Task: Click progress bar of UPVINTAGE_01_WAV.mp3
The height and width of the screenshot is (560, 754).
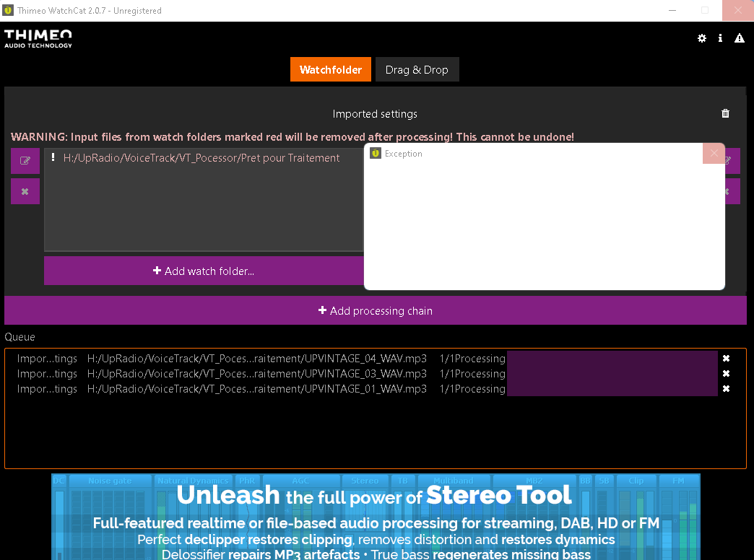Action: point(612,388)
